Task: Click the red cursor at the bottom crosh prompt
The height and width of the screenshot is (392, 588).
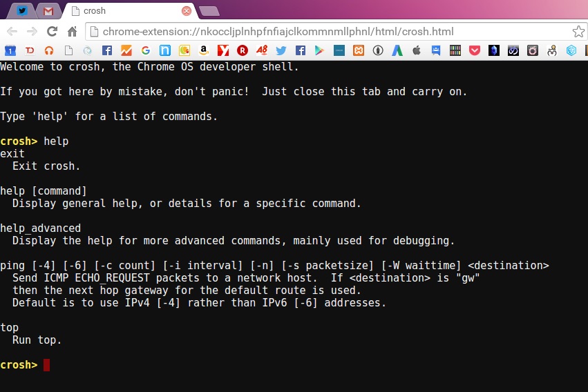Action: pyautogui.click(x=46, y=364)
